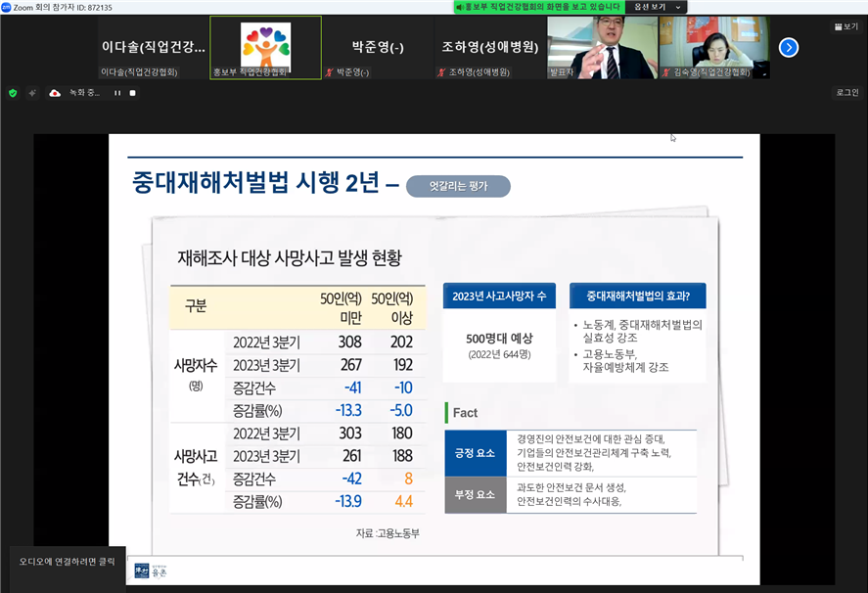Image resolution: width=868 pixels, height=593 pixels.
Task: Select 홍보부 직업건강협회 participant tile
Action: click(266, 48)
